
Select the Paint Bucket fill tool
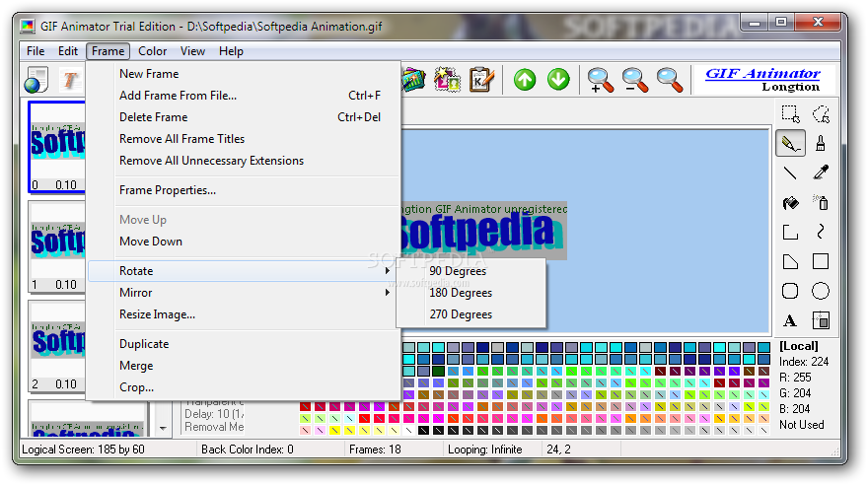click(x=790, y=203)
